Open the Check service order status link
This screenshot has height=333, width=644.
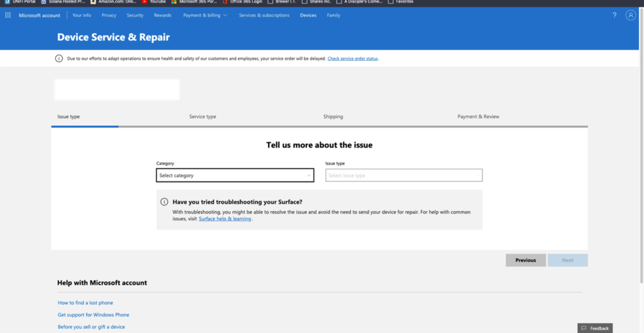352,58
